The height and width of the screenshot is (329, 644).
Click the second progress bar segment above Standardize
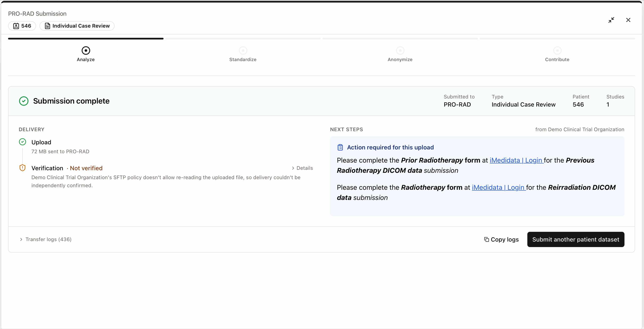click(243, 39)
